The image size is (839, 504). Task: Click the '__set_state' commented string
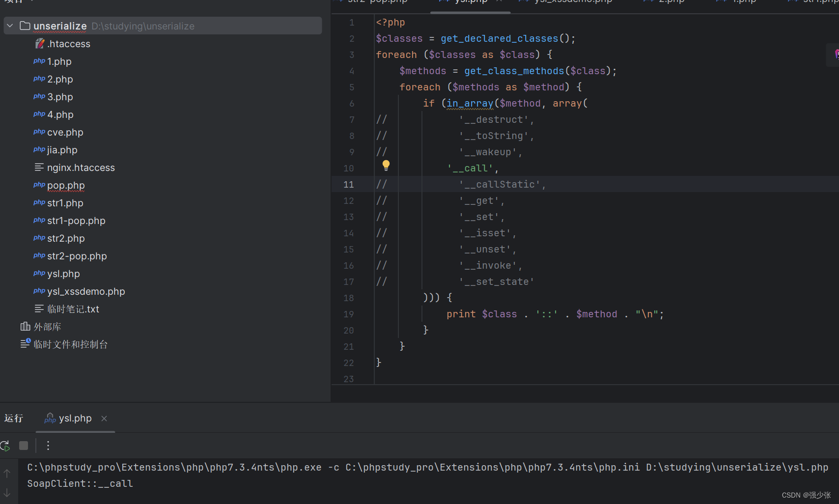[x=496, y=281]
